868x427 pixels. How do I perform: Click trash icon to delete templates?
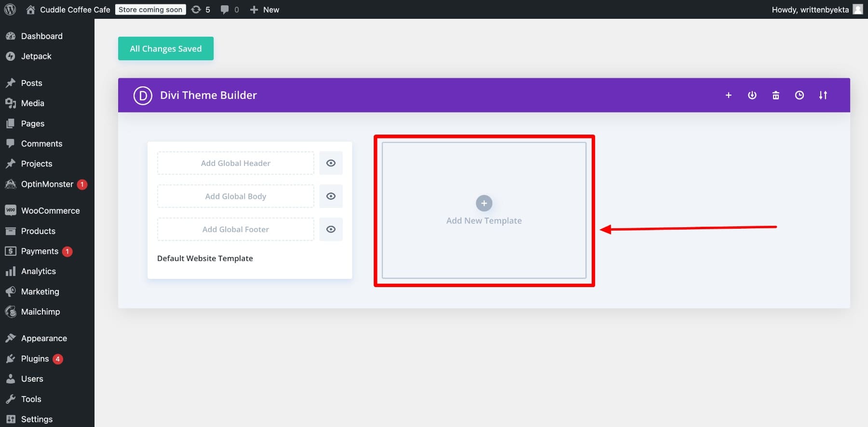click(x=776, y=96)
